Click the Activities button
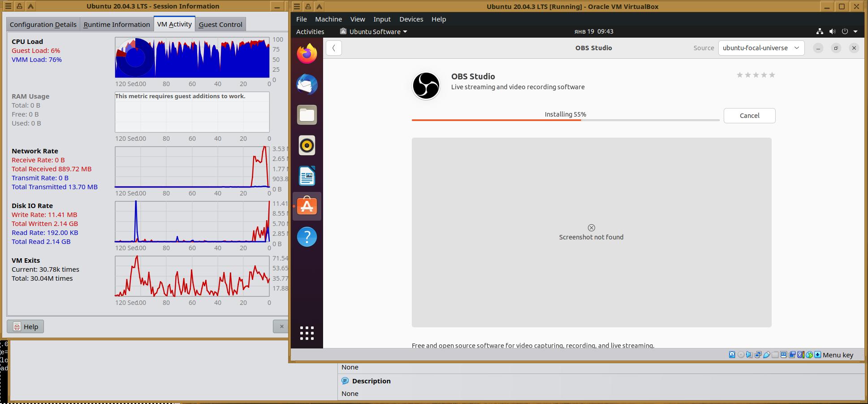 pos(310,31)
